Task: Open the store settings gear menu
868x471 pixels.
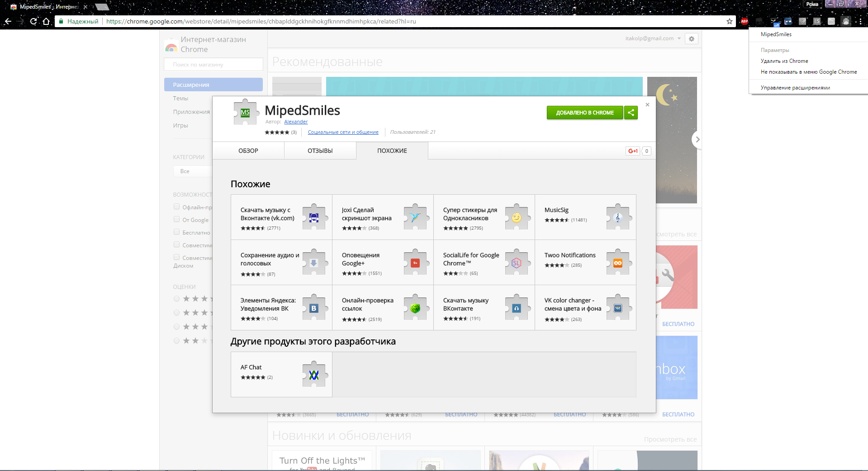Action: coord(692,39)
